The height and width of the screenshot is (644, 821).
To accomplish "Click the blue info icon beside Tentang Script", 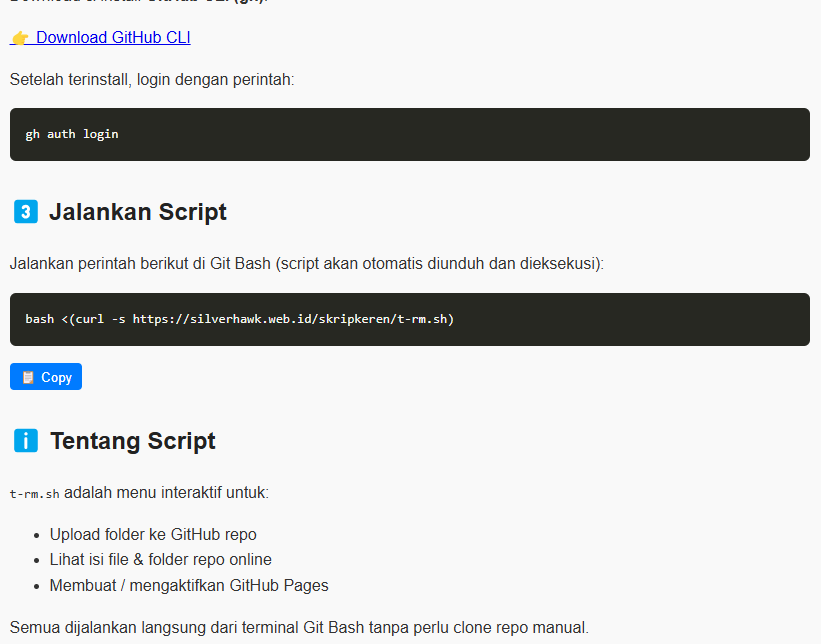I will coord(26,441).
